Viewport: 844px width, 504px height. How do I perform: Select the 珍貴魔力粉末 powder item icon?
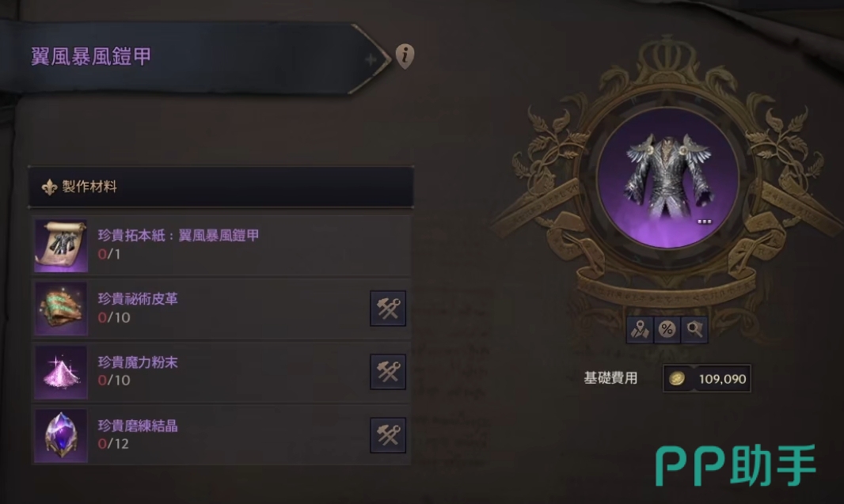point(61,372)
